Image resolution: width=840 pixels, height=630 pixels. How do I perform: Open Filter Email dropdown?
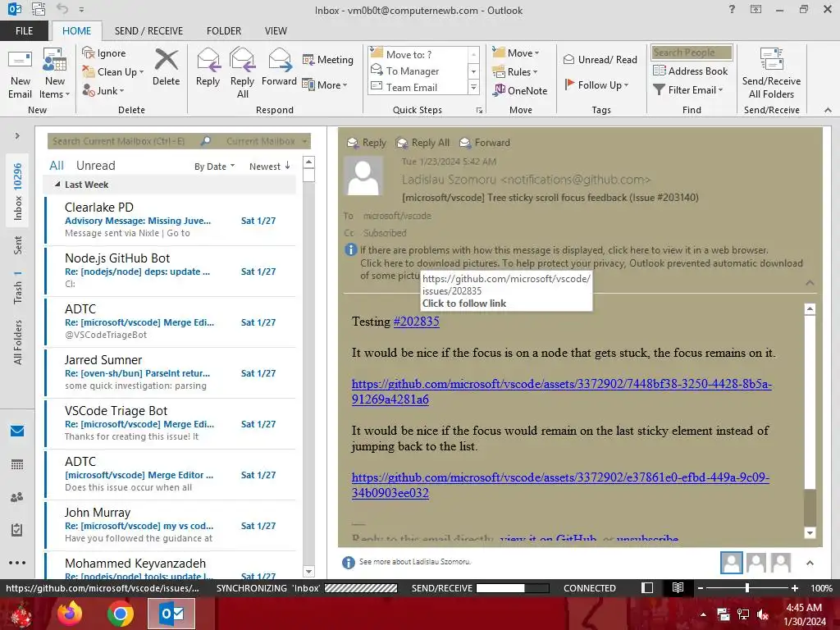click(x=688, y=89)
